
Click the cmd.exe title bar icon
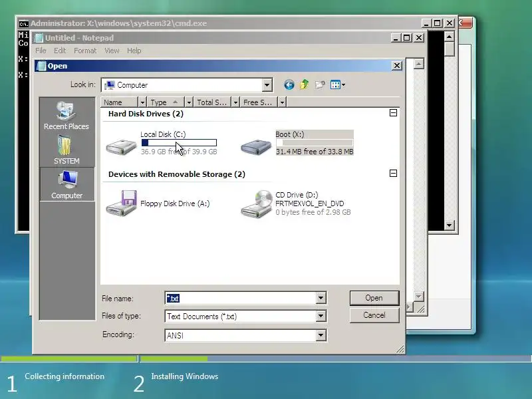coord(23,24)
